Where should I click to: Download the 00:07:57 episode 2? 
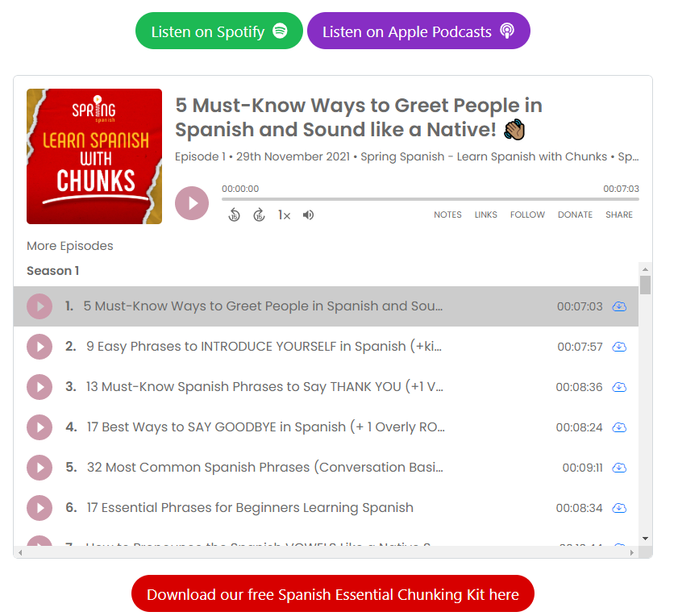tap(619, 347)
